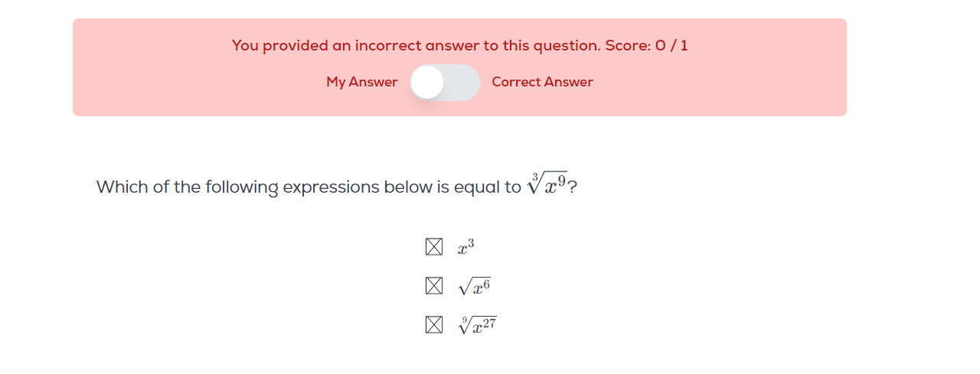Screen dimensions: 980x374
Task: Tick the checkbox beside square root of x⁶
Action: (x=434, y=286)
